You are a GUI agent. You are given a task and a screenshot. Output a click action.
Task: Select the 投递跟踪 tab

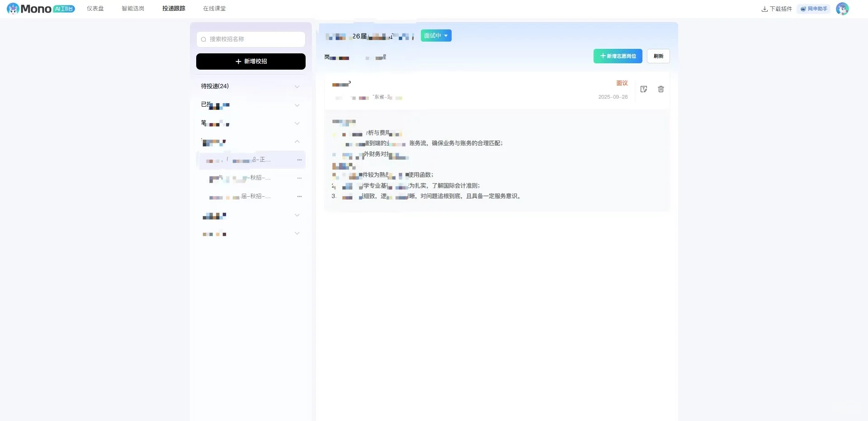click(x=174, y=9)
